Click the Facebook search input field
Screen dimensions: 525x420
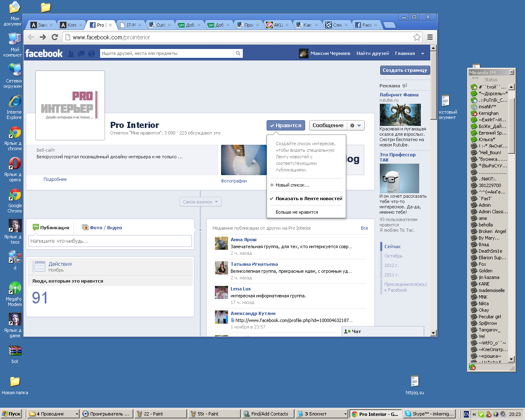pyautogui.click(x=167, y=53)
